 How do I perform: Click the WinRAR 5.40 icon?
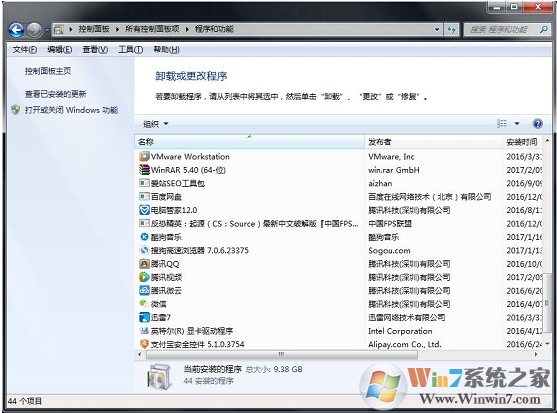(144, 170)
